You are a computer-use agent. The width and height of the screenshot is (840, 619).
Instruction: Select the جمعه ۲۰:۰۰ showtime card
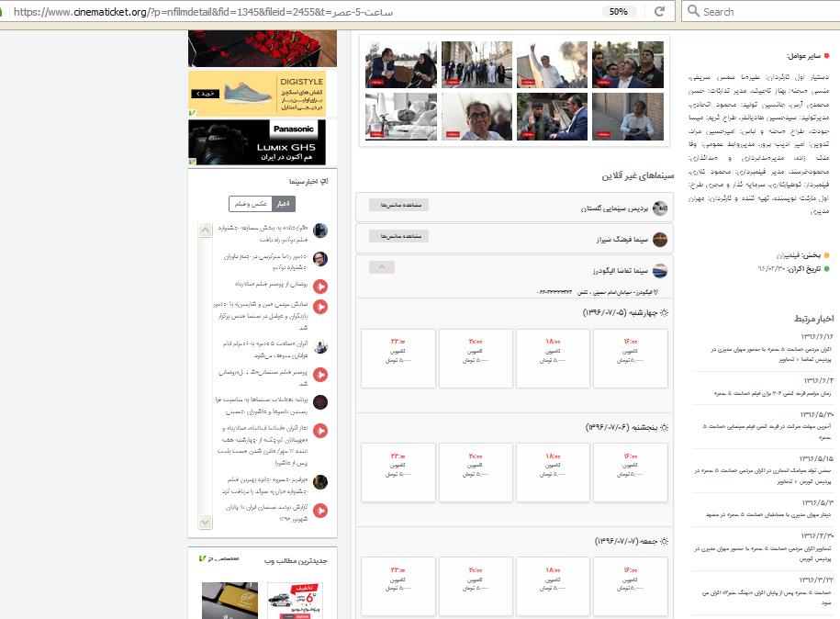(476, 586)
